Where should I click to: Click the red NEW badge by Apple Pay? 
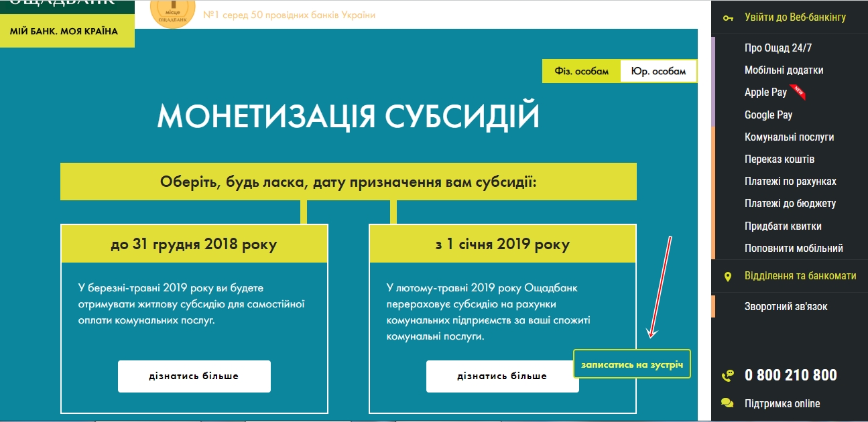(x=797, y=91)
